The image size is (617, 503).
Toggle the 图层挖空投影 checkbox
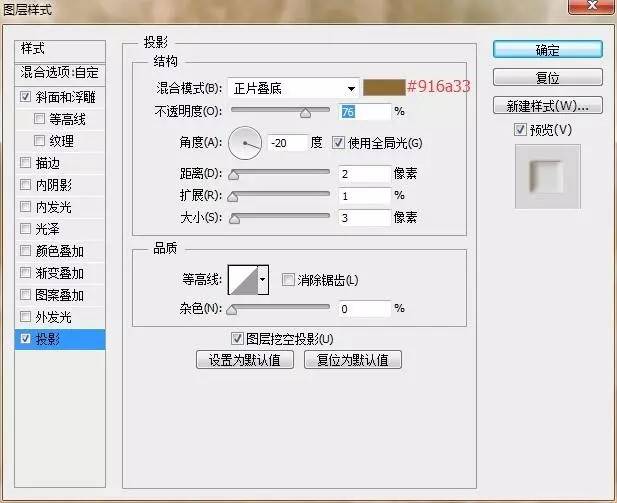pyautogui.click(x=237, y=339)
